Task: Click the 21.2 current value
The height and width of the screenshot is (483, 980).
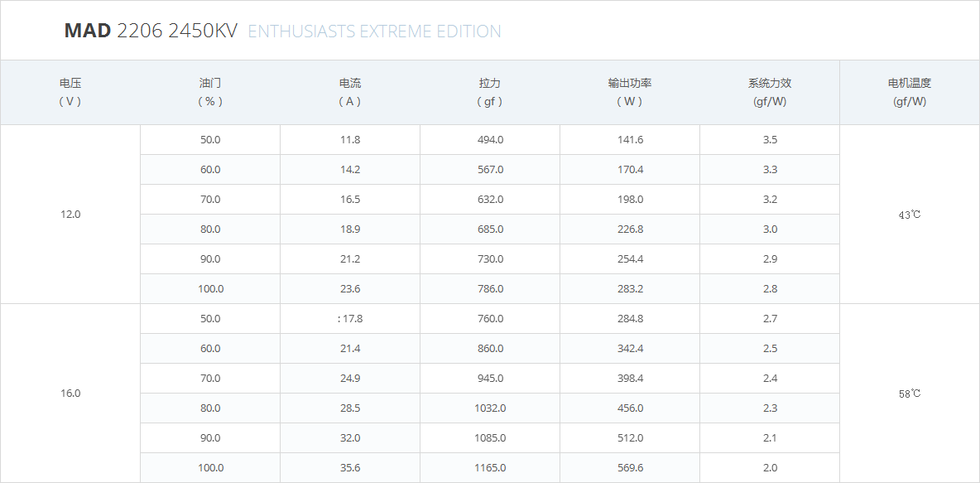Action: coord(350,259)
